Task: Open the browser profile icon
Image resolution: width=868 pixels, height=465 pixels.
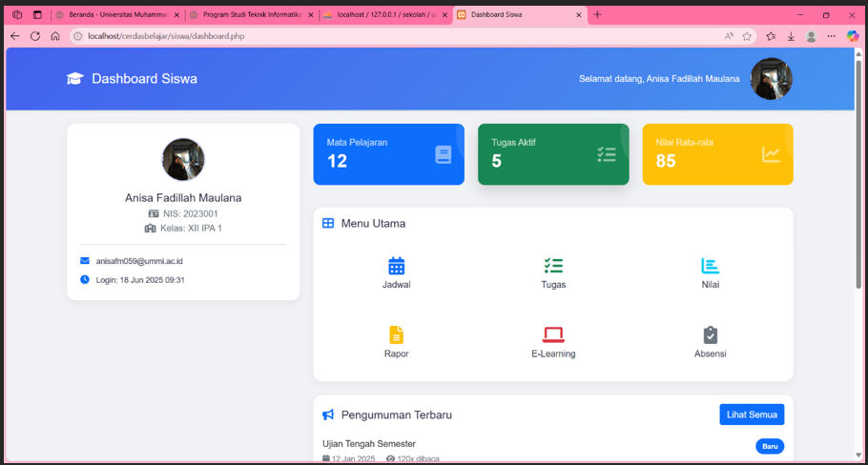Action: (x=811, y=36)
